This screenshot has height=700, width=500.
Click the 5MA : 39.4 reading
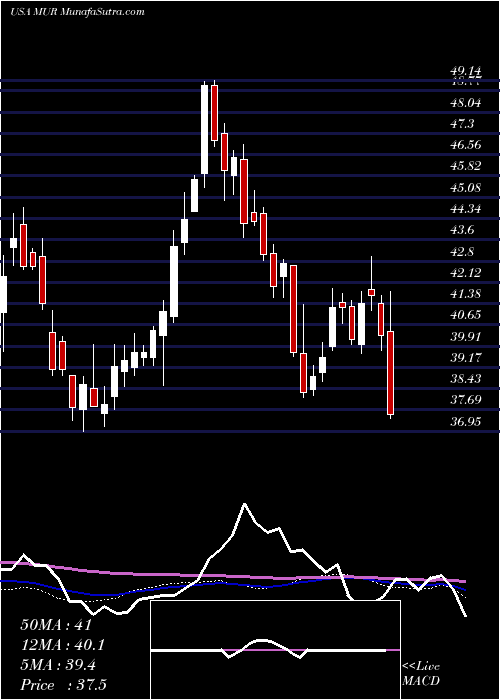tap(58, 665)
